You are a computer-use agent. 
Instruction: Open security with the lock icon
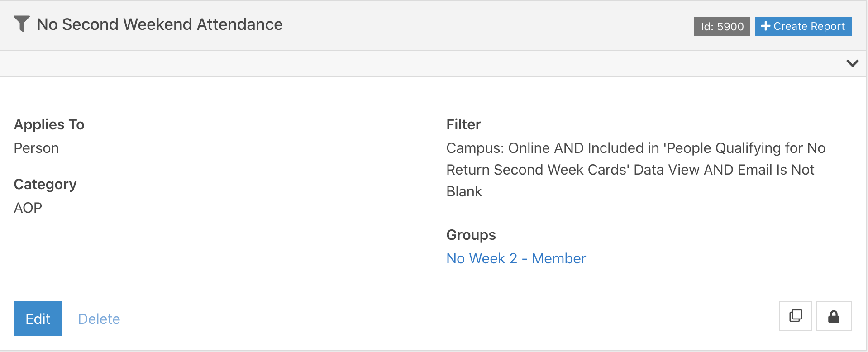coord(834,316)
